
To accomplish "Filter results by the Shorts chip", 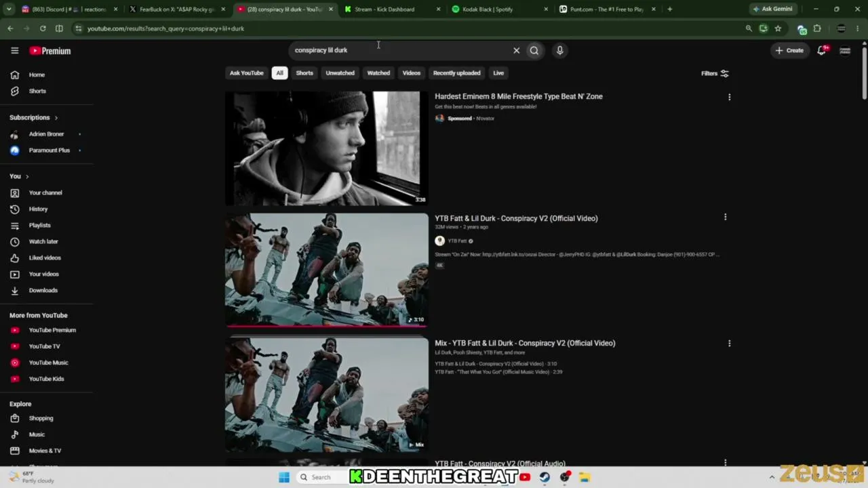I will pyautogui.click(x=304, y=73).
